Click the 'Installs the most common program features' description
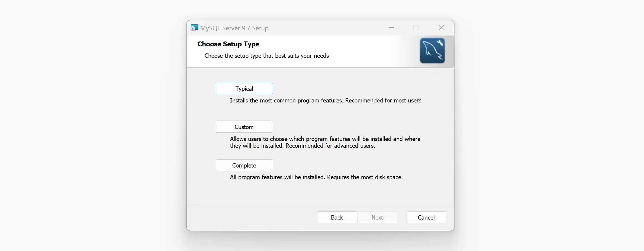Image resolution: width=644 pixels, height=251 pixels. coord(326,101)
